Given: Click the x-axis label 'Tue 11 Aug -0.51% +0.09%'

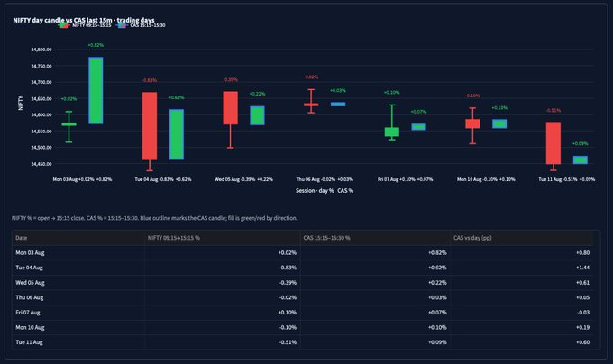Looking at the screenshot, I should click(x=566, y=179).
